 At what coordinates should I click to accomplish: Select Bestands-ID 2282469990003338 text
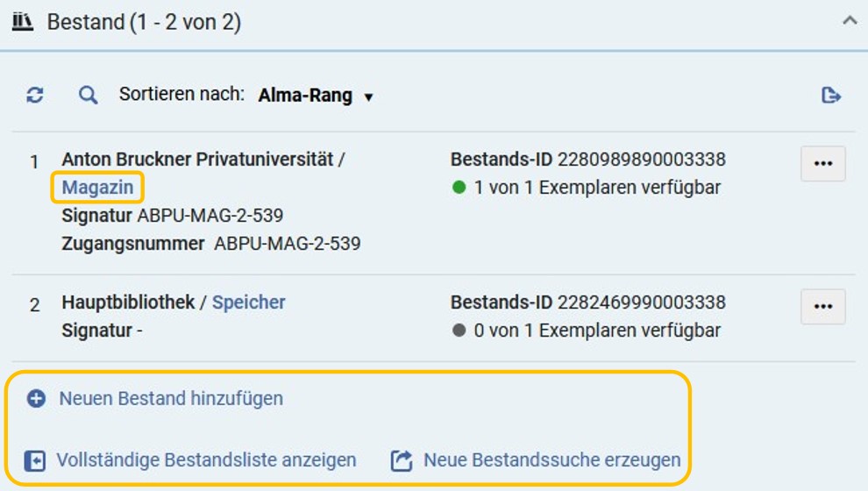click(588, 302)
